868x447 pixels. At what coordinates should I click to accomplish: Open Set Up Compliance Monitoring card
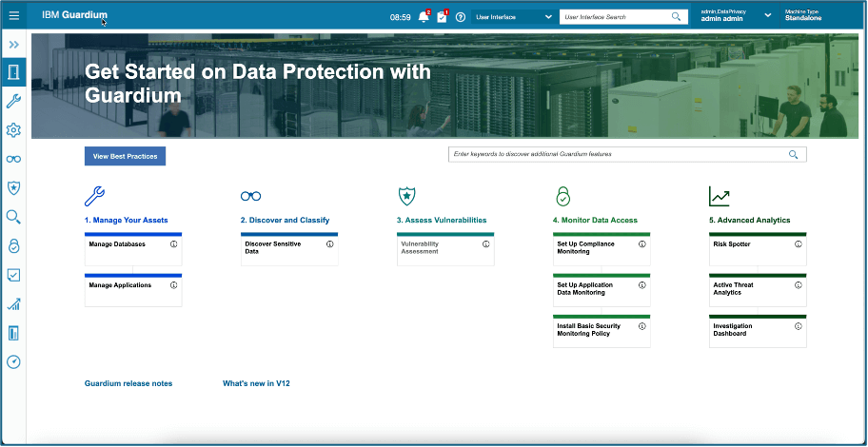(602, 249)
